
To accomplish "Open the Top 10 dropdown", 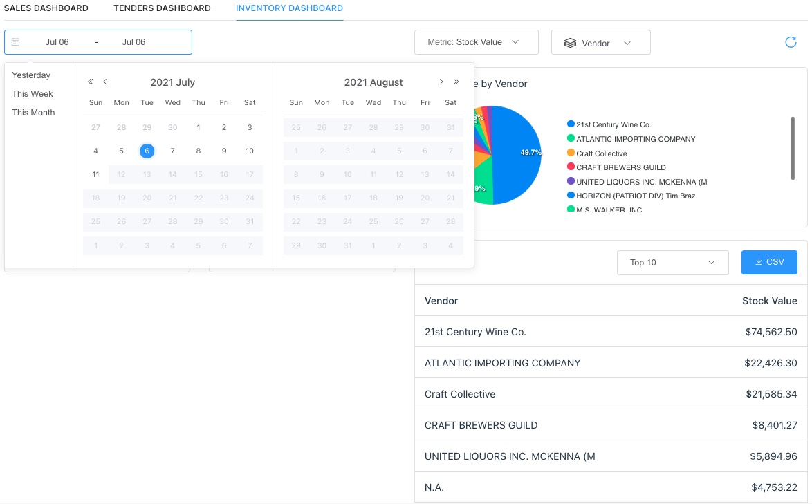I will pos(672,263).
